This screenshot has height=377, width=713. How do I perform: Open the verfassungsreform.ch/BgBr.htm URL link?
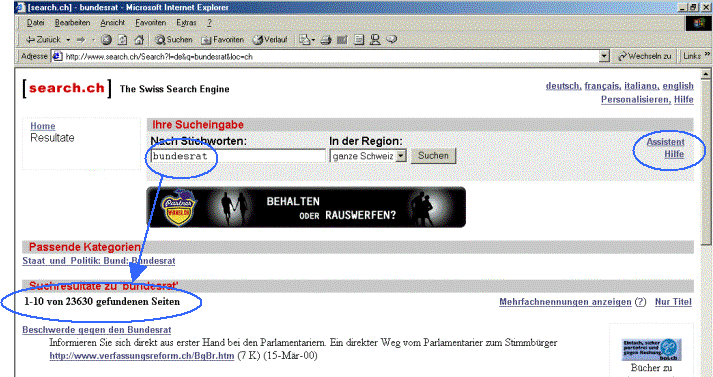[142, 356]
